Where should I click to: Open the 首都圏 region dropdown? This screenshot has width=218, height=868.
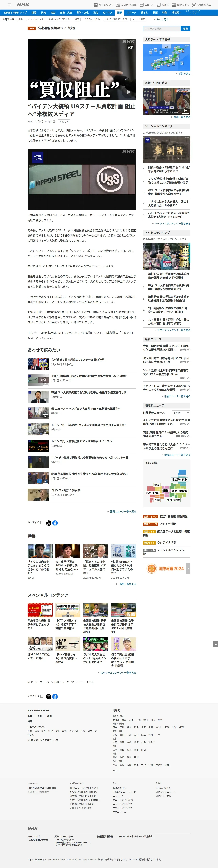point(181,413)
